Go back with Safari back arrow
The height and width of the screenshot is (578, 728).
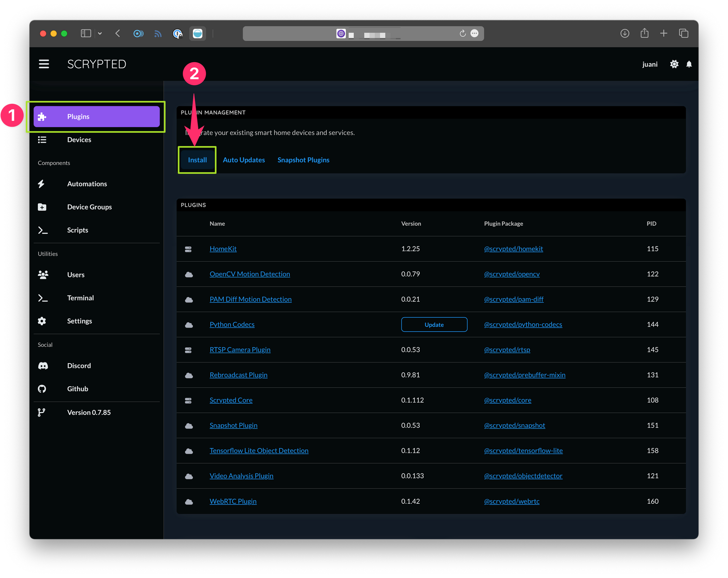click(x=118, y=33)
